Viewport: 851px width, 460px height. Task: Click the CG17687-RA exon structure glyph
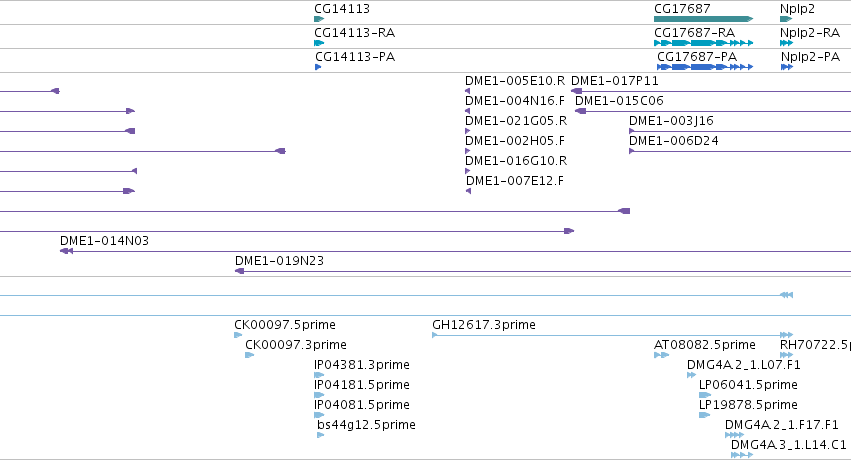coord(703,43)
